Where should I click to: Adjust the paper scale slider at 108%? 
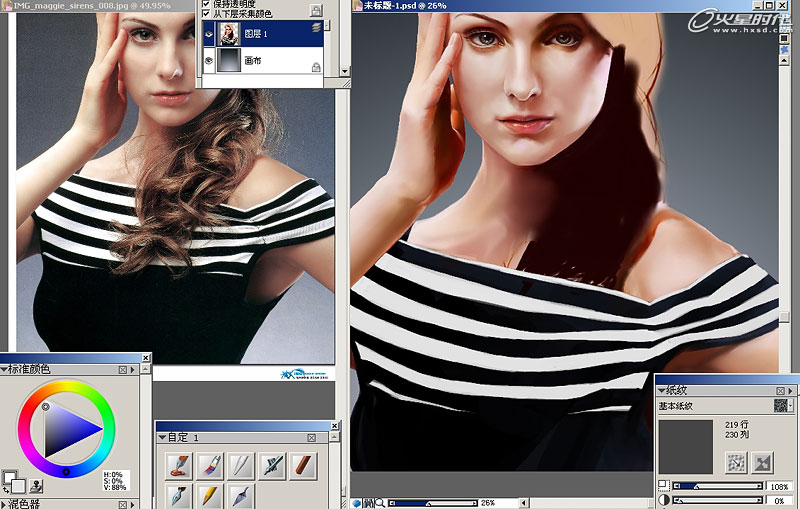point(717,486)
